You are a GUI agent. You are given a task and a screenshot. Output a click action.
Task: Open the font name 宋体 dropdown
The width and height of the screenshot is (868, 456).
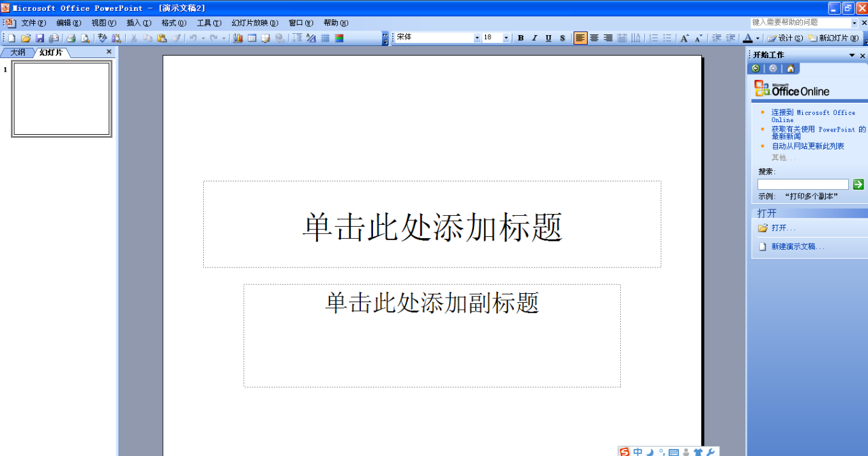[x=477, y=38]
